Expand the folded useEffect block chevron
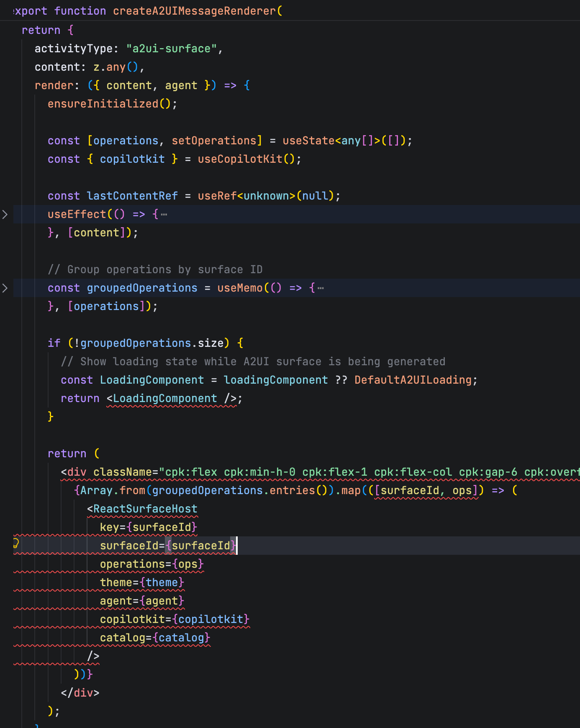The image size is (580, 728). click(x=5, y=215)
